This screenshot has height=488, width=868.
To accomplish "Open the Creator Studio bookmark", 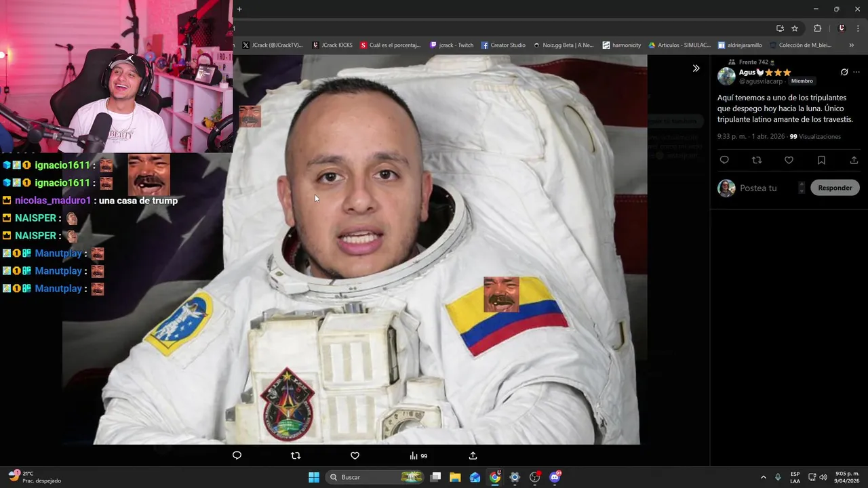I will coord(503,45).
